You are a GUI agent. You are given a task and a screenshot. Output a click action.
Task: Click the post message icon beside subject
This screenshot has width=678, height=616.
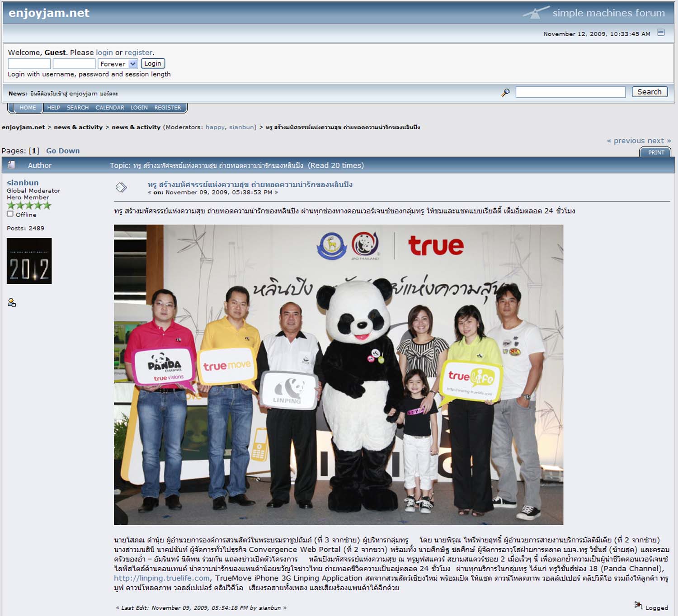tap(121, 187)
